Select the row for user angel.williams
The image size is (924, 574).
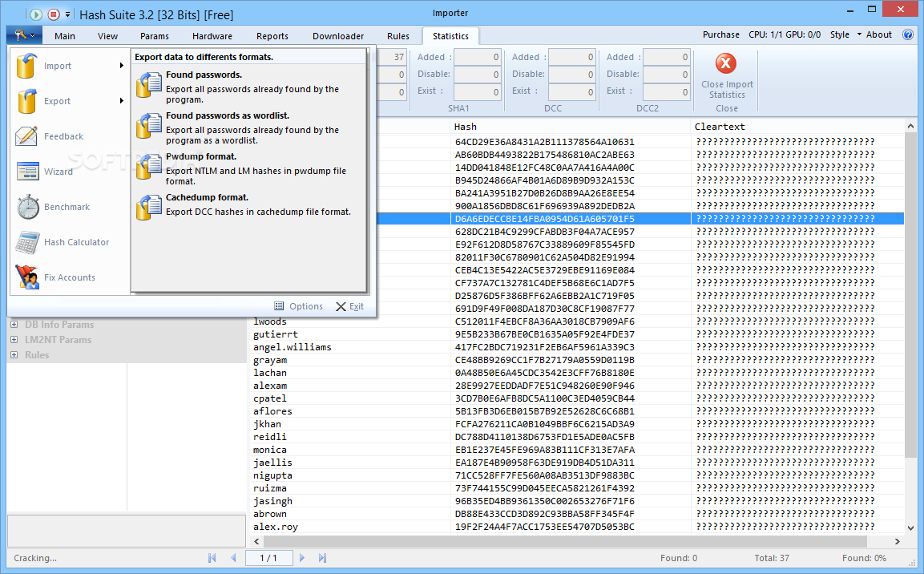(x=576, y=347)
